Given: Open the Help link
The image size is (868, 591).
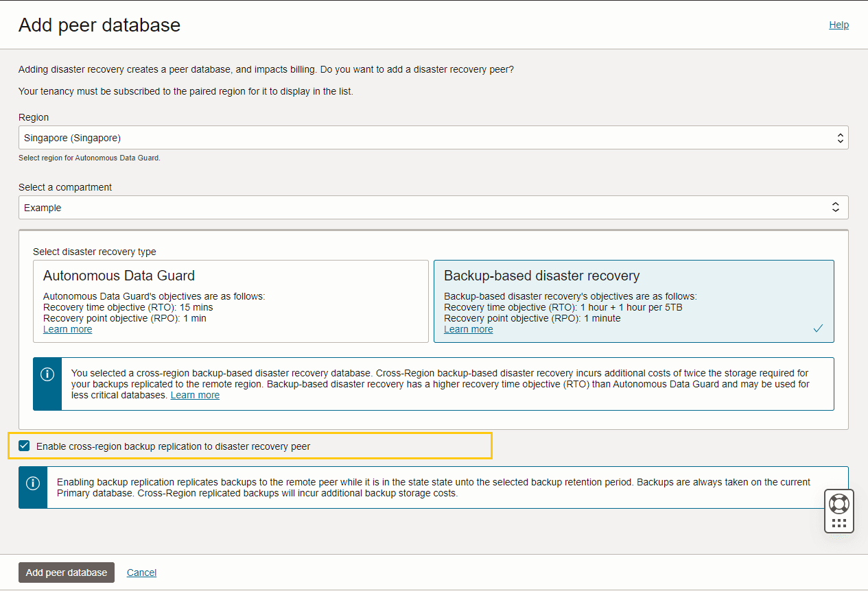Looking at the screenshot, I should click(838, 25).
